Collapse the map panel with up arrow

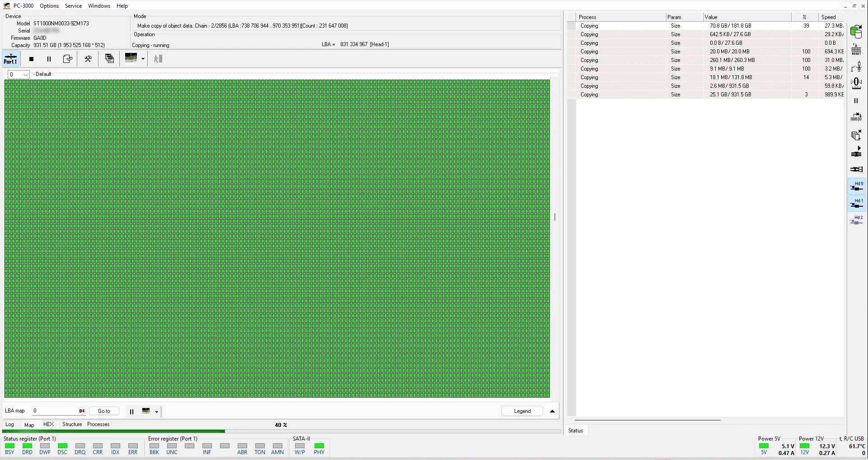(x=552, y=411)
